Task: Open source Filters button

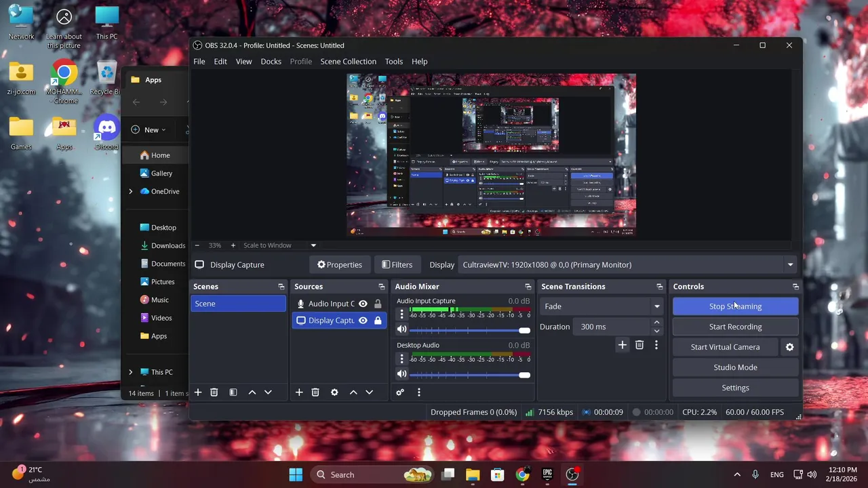Action: coord(397,265)
